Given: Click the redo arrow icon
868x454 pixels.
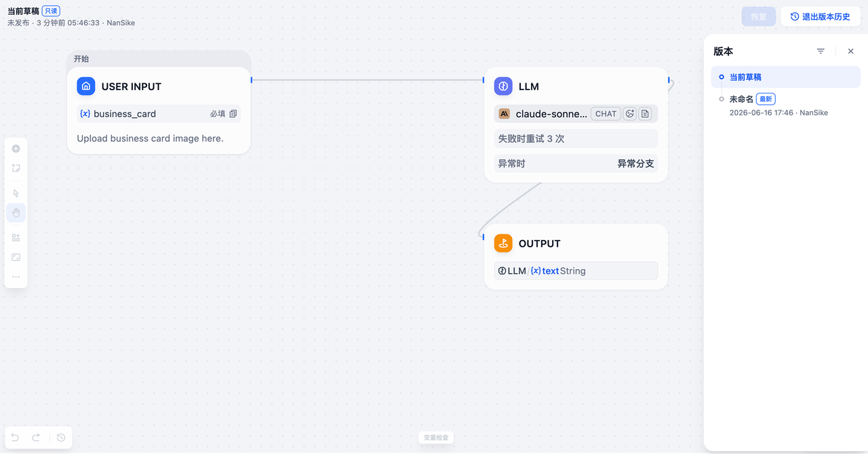Looking at the screenshot, I should [x=37, y=438].
